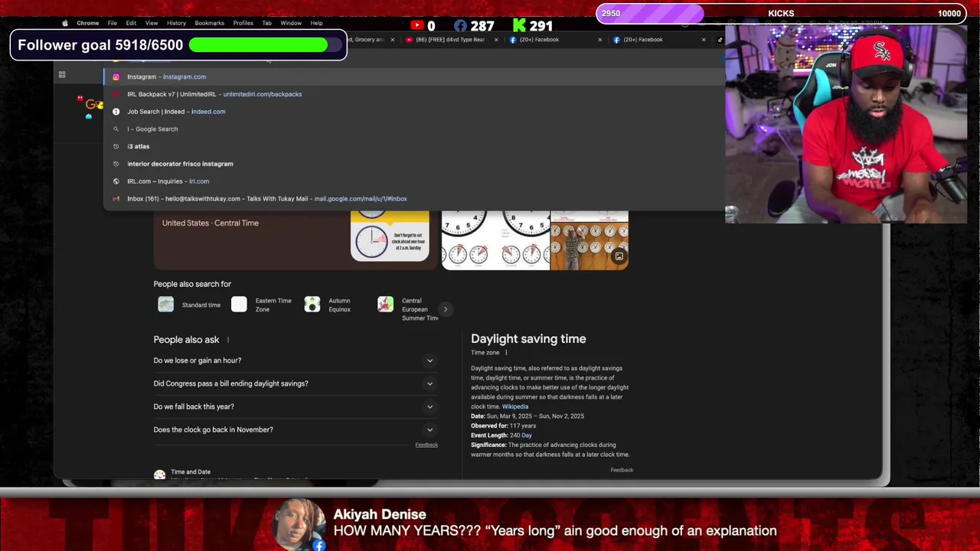980x551 pixels.
Task: Open the Bookmarks menu
Action: click(x=209, y=23)
